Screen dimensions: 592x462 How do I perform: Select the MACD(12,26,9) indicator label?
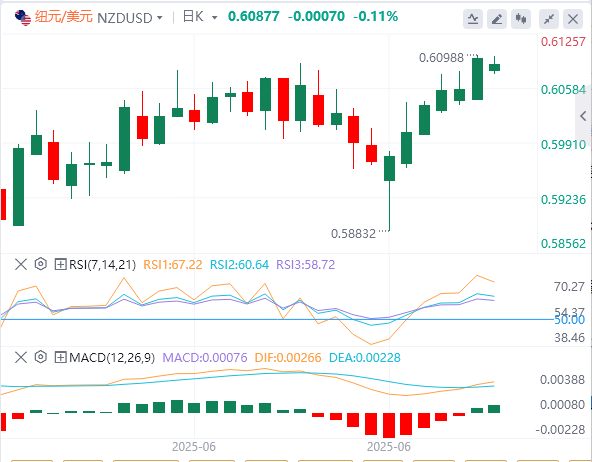[112, 357]
